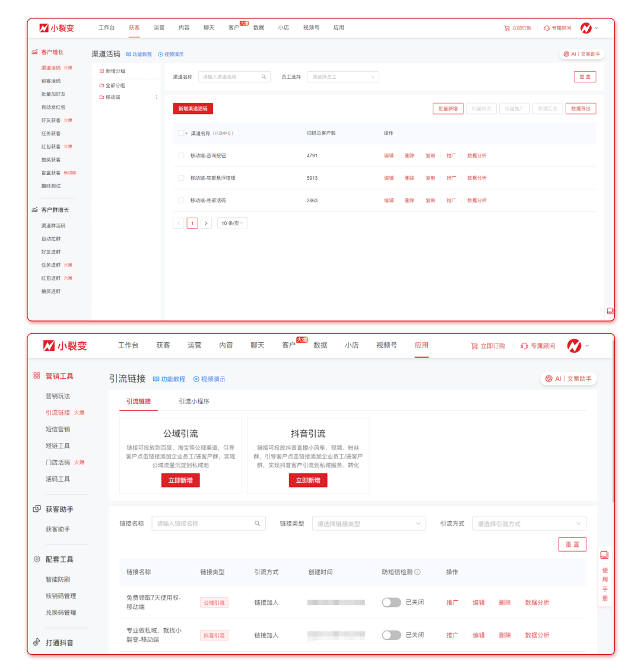Tick the checkbox for 移动端-底部活码
The width and height of the screenshot is (641, 672).
point(181,200)
